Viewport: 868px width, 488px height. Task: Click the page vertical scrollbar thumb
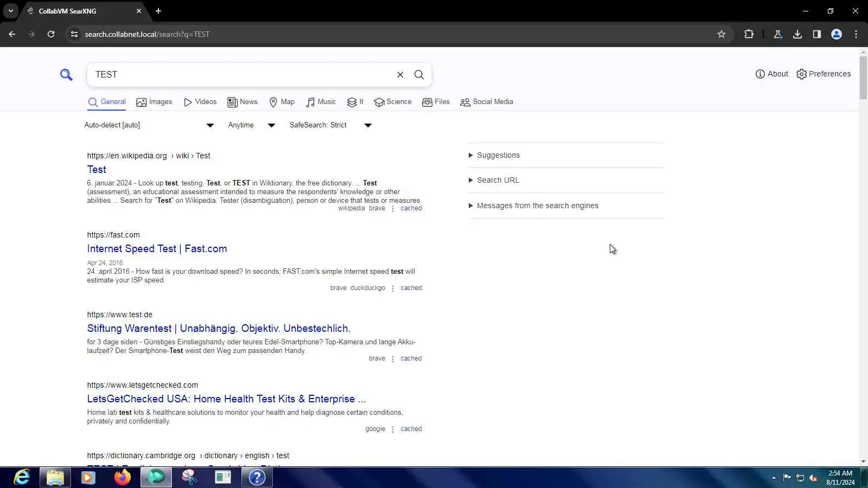pos(863,77)
